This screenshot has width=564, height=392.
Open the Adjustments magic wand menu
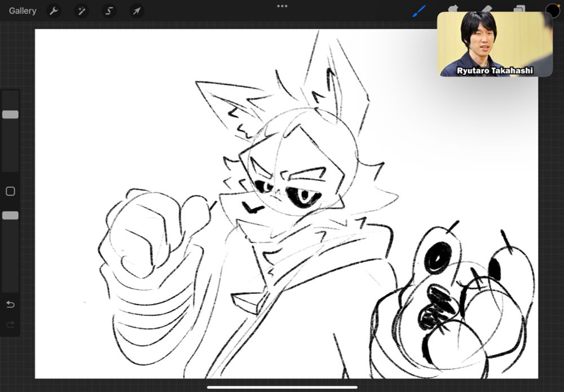click(x=81, y=11)
